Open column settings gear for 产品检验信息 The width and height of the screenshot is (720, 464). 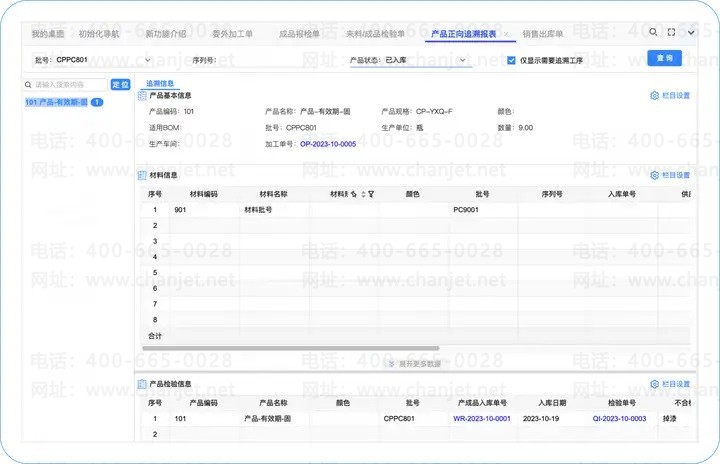coord(654,384)
